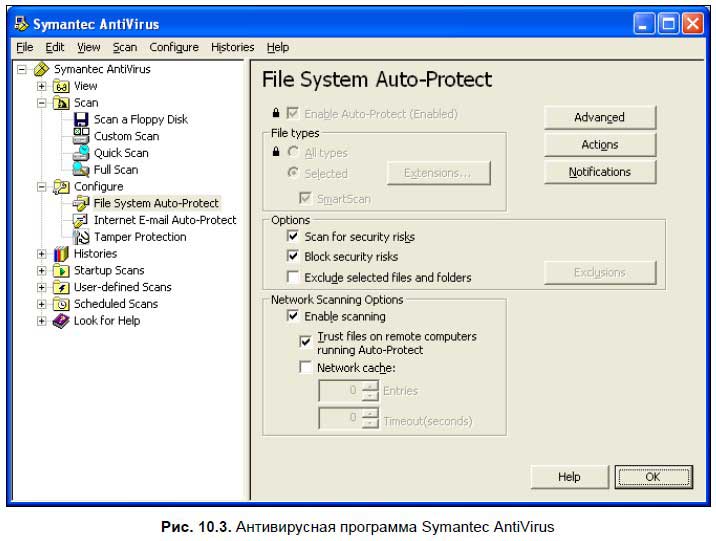Open the Histories menu in menu bar
This screenshot has height=541, width=716.
point(232,47)
